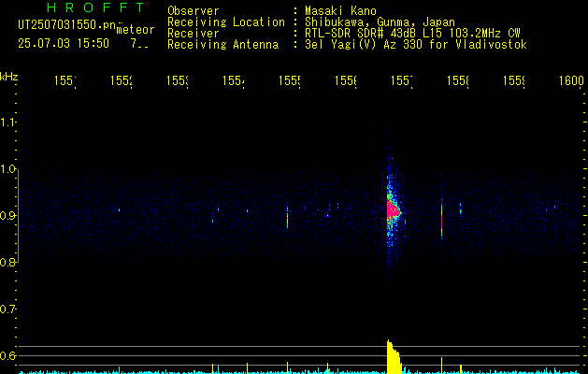Click the large yellow power peak
Viewport: 588px width, 374px height.
[x=394, y=356]
